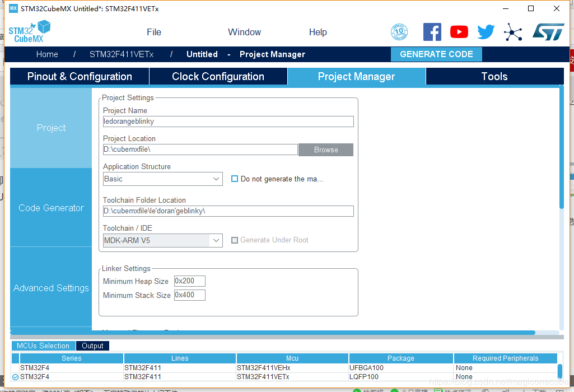This screenshot has height=392, width=574.
Task: Select the Project side tab
Action: coord(51,128)
